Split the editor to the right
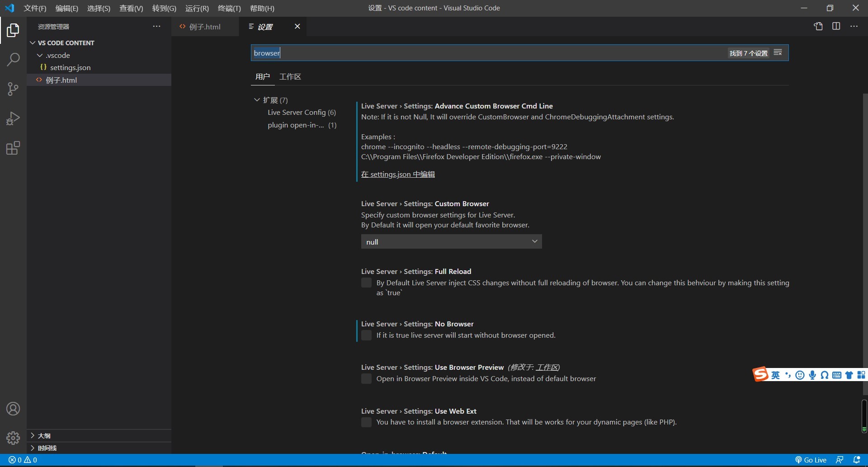Screen dimensions: 868x467 pos(836,26)
